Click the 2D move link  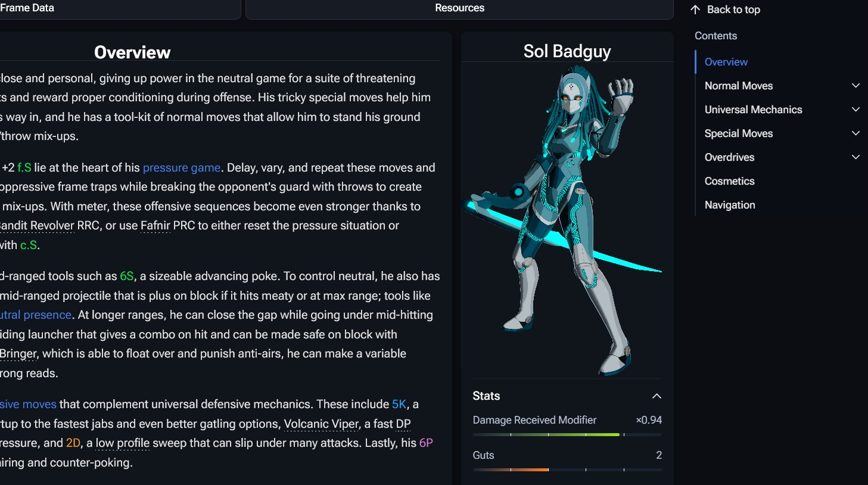pyautogui.click(x=73, y=443)
